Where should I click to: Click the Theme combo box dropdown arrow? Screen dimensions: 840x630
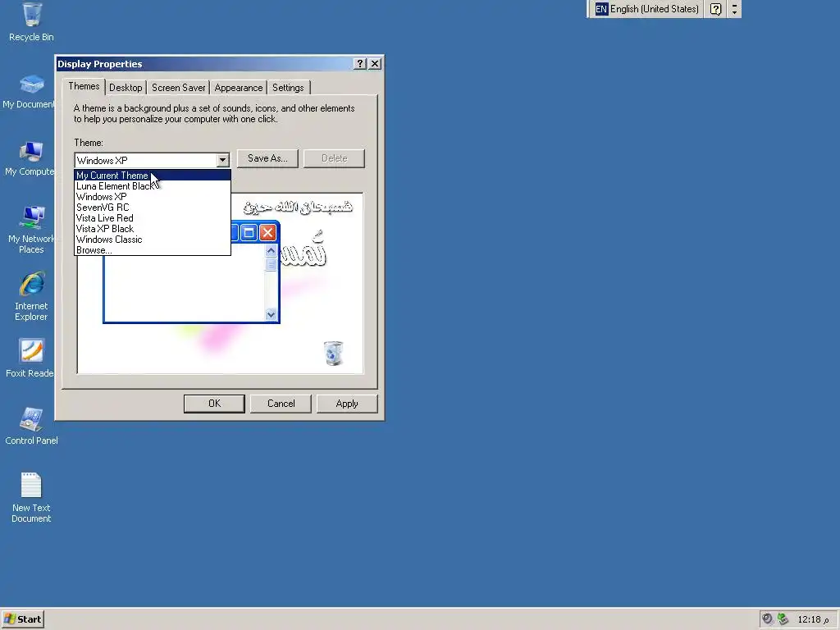coord(222,160)
